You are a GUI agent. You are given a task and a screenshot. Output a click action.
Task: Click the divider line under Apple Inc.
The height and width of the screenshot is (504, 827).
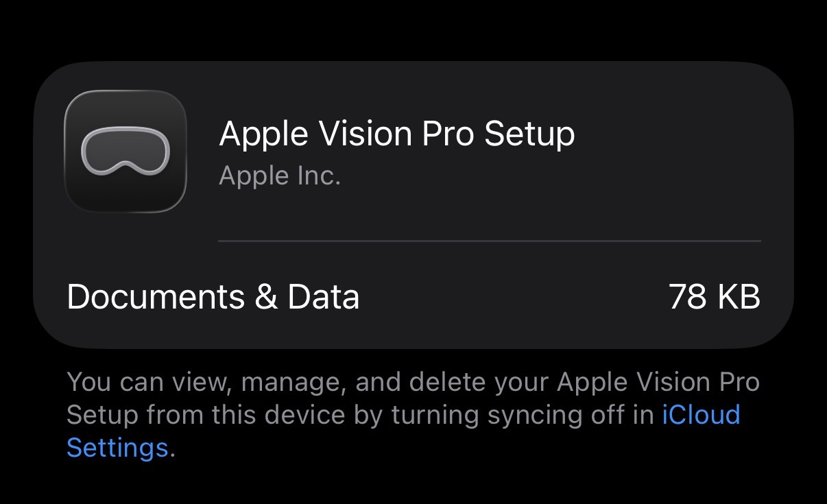[489, 241]
